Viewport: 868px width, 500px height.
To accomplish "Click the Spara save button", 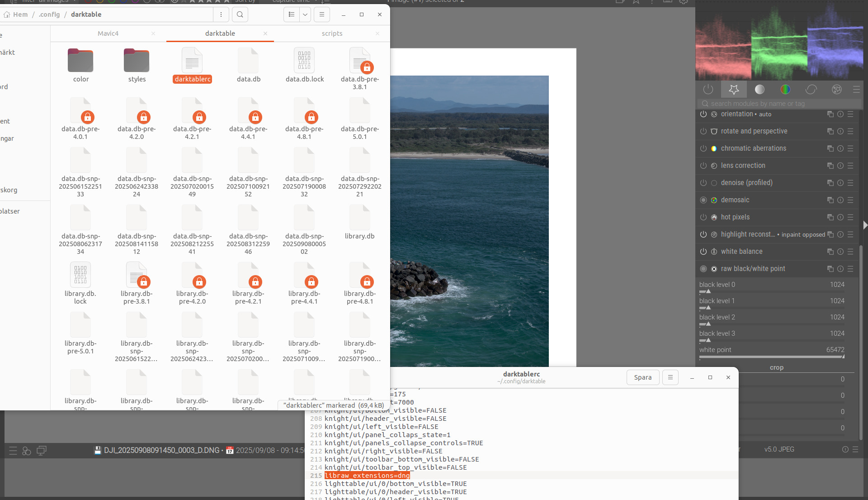I will [x=642, y=377].
